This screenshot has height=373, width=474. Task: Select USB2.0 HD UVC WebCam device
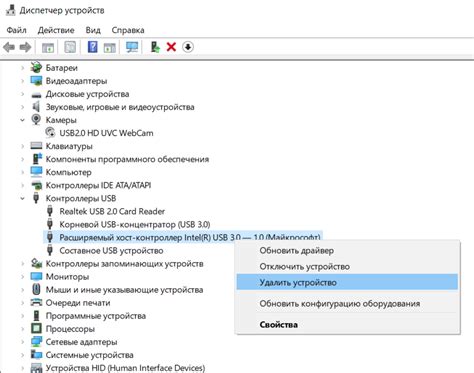106,133
